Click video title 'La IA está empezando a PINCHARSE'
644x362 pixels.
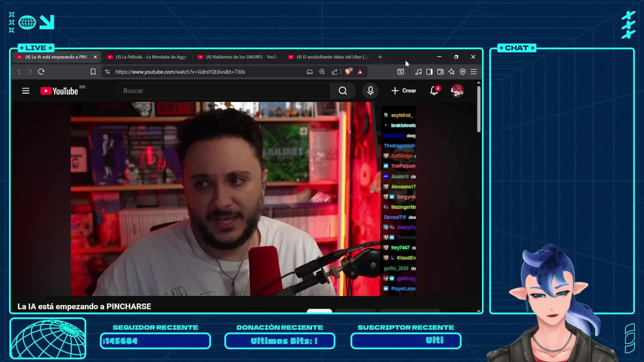pos(84,307)
